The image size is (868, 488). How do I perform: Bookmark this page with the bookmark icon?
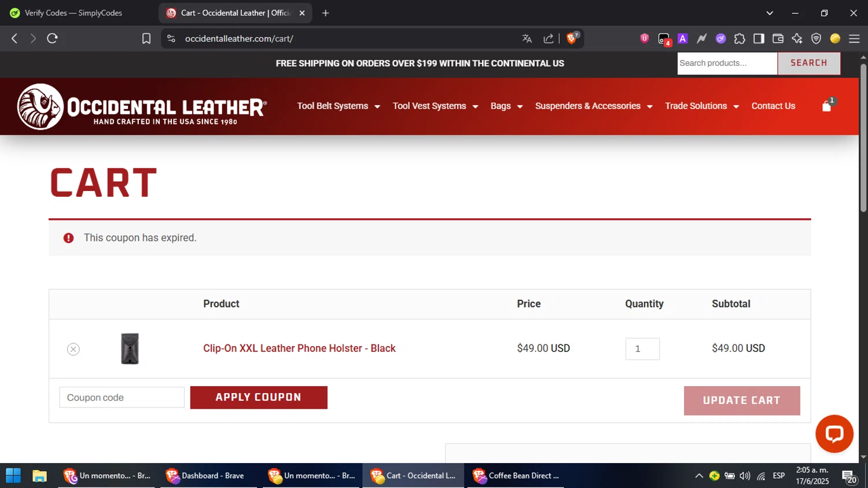pyautogui.click(x=146, y=38)
